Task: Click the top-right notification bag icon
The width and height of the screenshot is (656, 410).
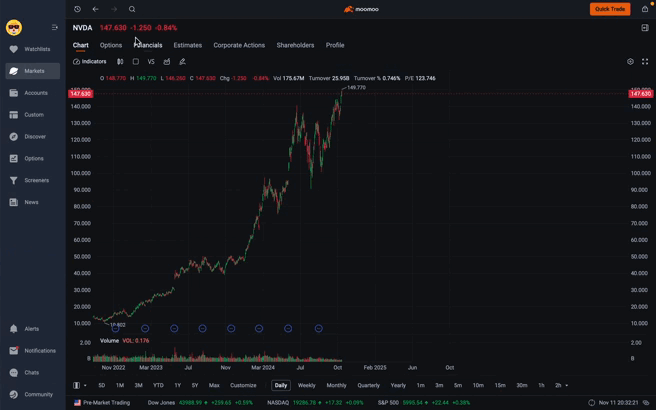Action: click(645, 9)
